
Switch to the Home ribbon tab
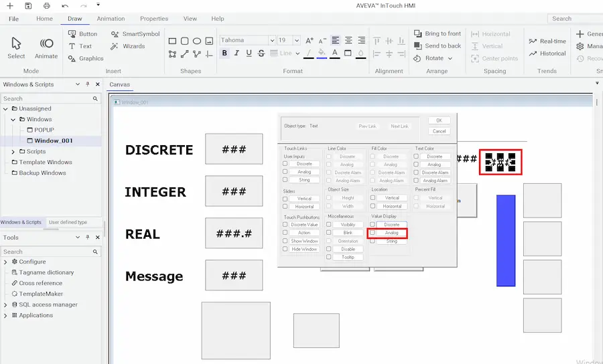(44, 19)
